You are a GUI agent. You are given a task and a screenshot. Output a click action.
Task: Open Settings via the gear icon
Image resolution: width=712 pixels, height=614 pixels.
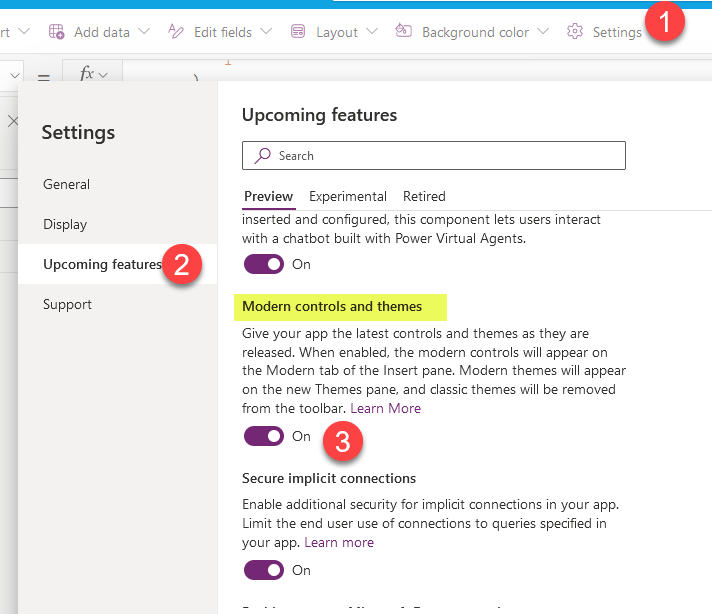[x=575, y=32]
